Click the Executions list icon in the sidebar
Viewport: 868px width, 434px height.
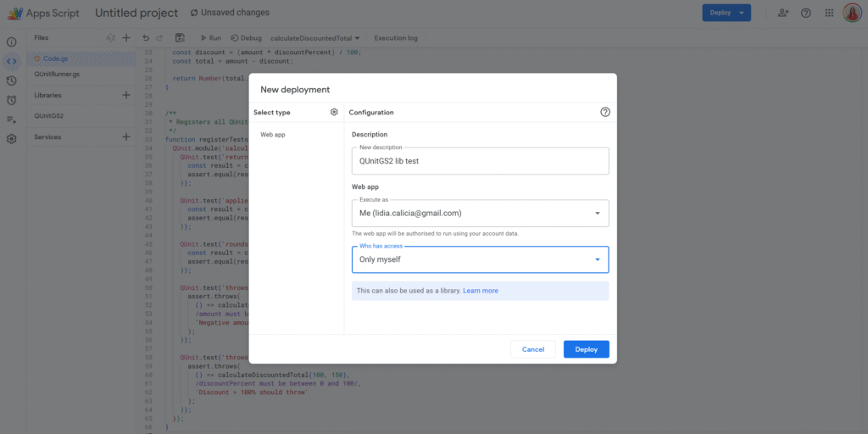[x=12, y=120]
